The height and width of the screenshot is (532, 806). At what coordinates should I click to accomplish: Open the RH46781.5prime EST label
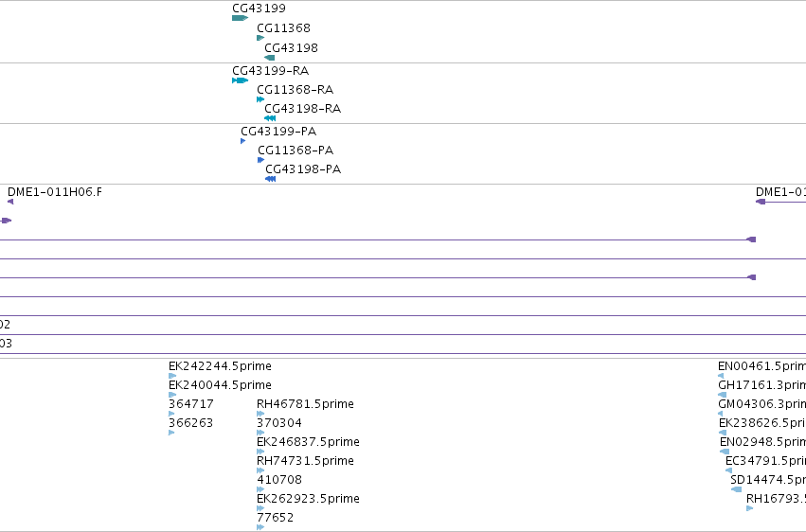click(305, 404)
